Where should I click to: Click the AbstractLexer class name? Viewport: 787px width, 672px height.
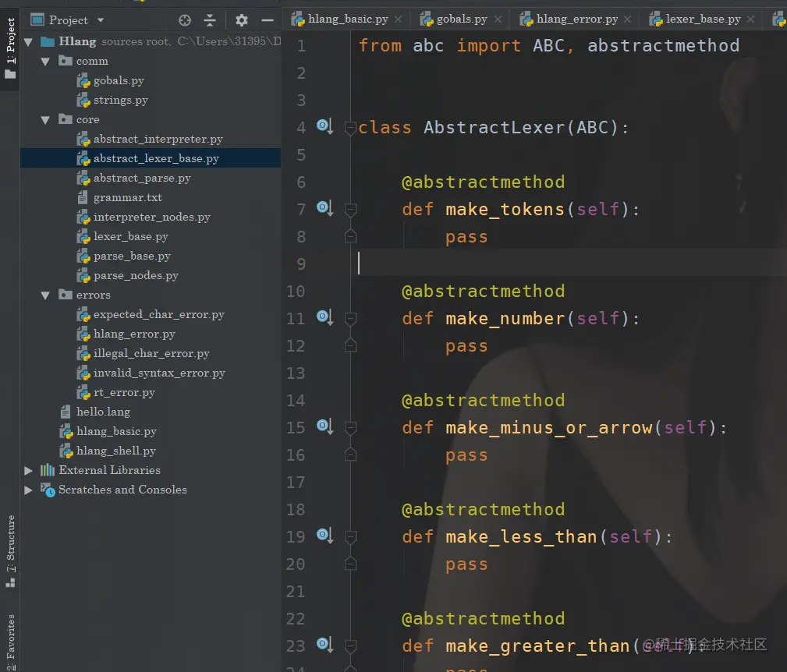tap(495, 127)
